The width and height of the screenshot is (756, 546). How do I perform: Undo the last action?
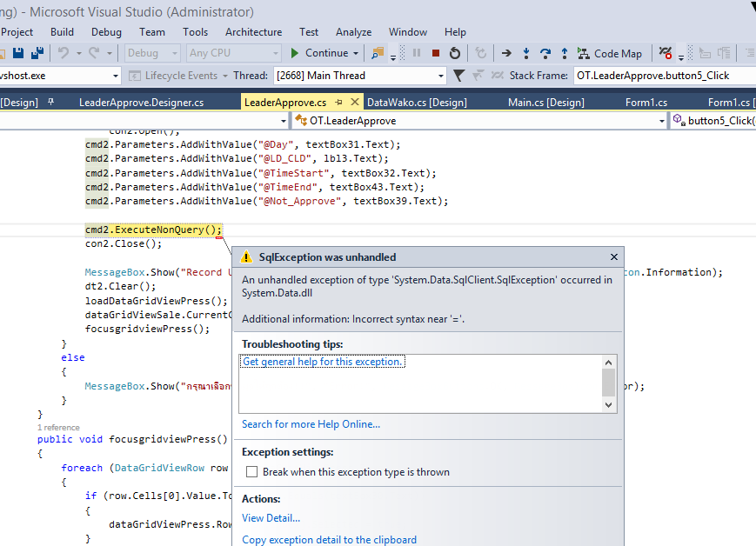pos(64,53)
